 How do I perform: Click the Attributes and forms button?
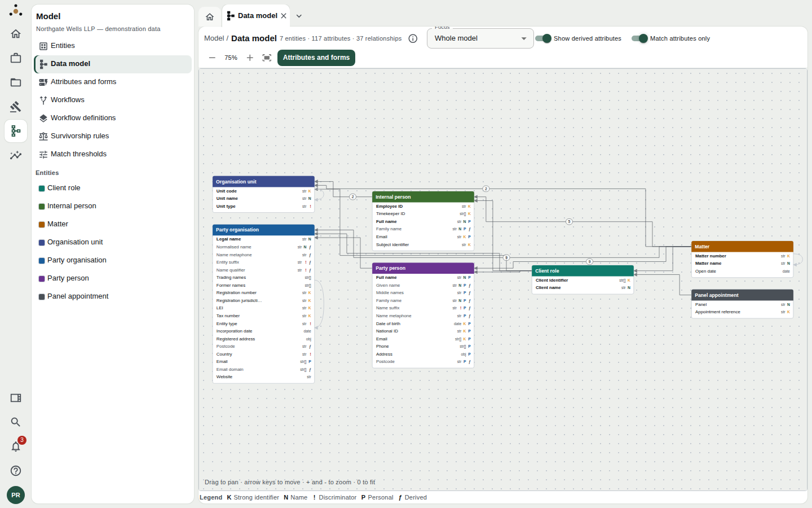(316, 58)
